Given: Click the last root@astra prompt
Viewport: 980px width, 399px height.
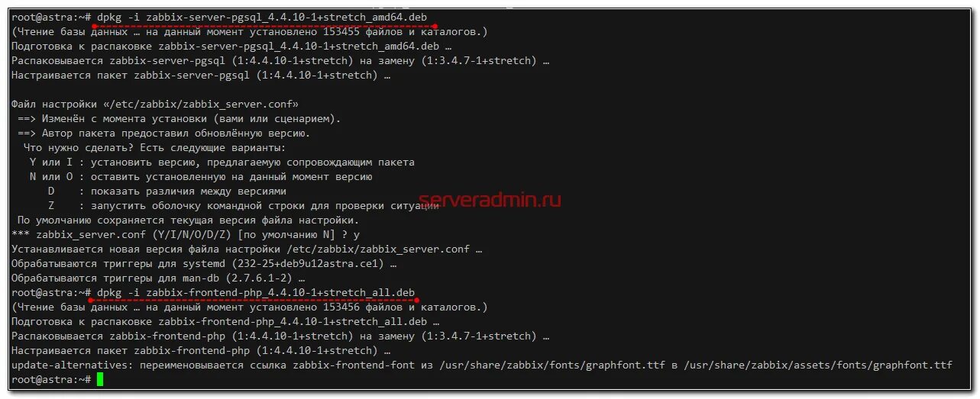Looking at the screenshot, I should 51,380.
